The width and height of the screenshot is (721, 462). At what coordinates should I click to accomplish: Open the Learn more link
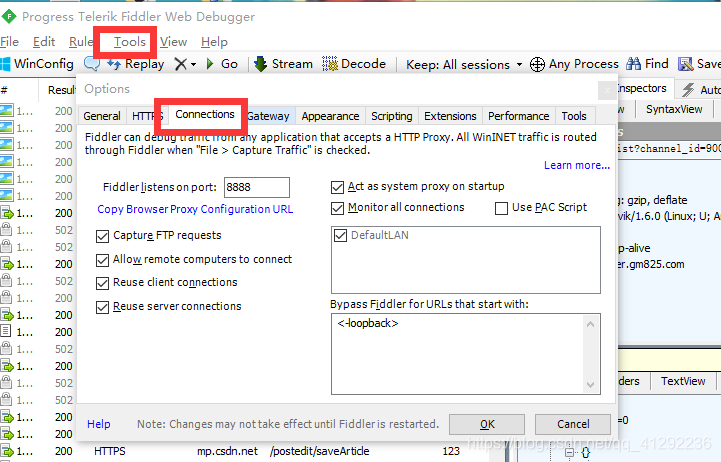pyautogui.click(x=577, y=165)
